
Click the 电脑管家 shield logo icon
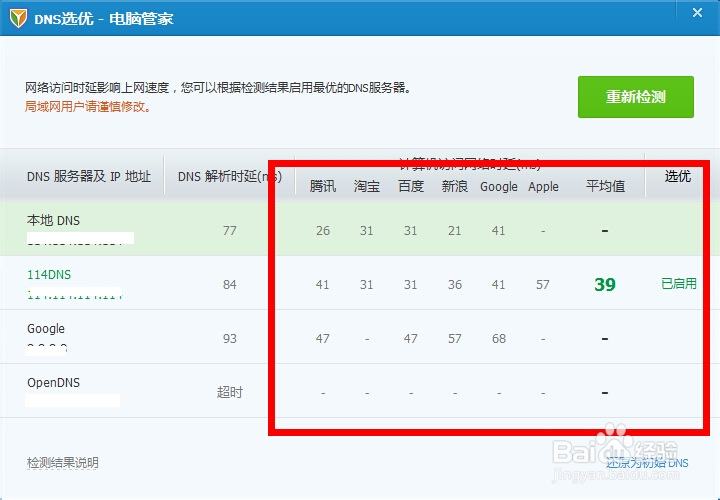pyautogui.click(x=18, y=18)
